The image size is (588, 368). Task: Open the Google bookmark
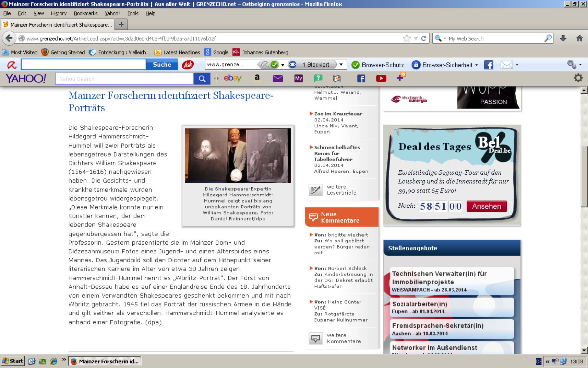[216, 52]
